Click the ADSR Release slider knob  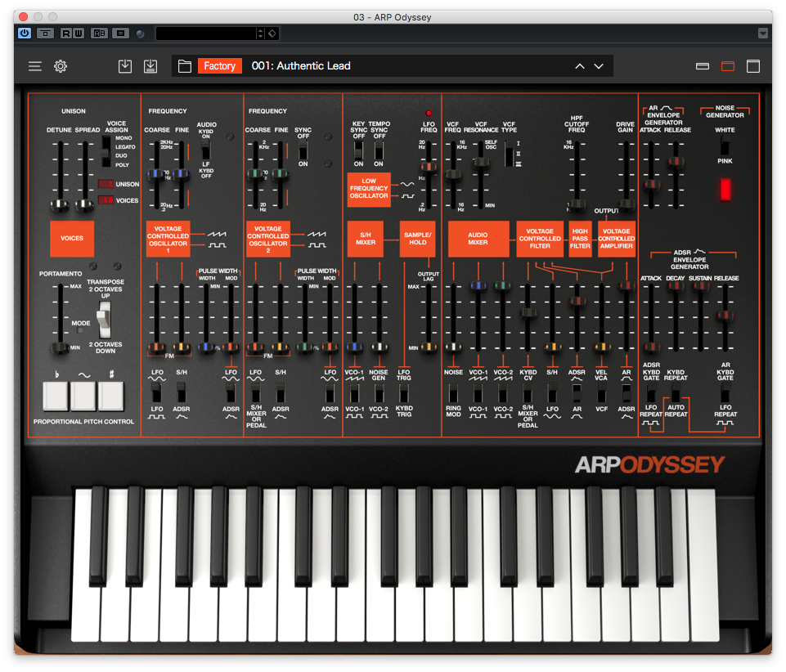725,316
